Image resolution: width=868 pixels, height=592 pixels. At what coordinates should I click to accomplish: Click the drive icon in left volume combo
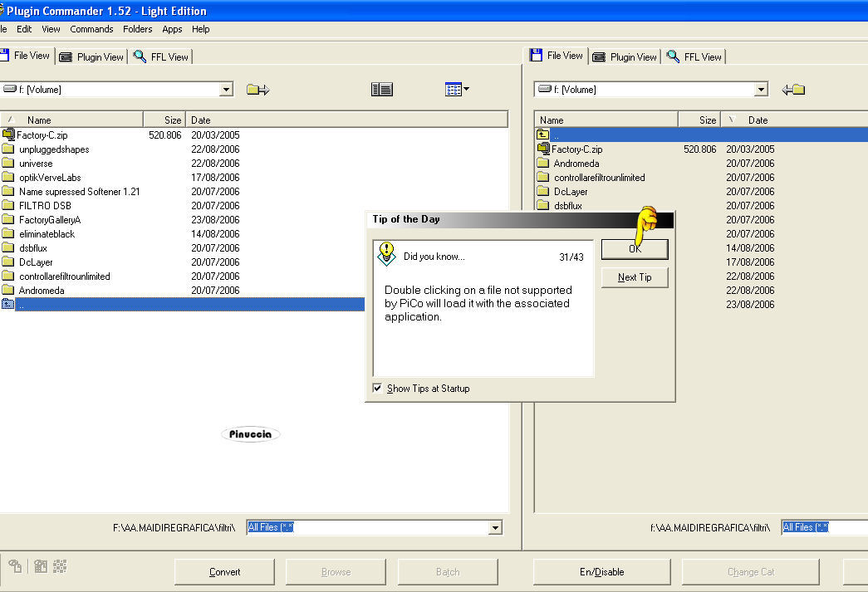tap(9, 89)
